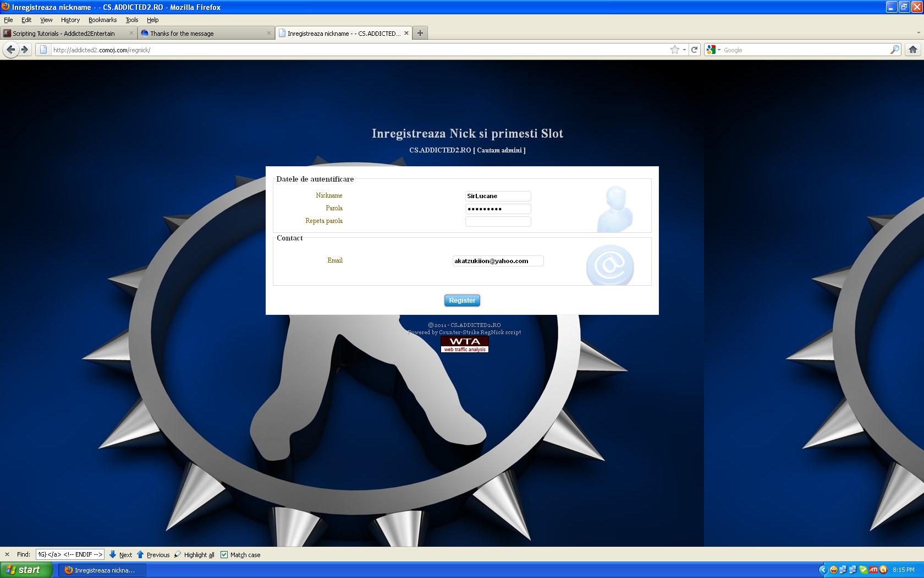The width and height of the screenshot is (924, 578).
Task: Open the File menu
Action: click(x=8, y=20)
